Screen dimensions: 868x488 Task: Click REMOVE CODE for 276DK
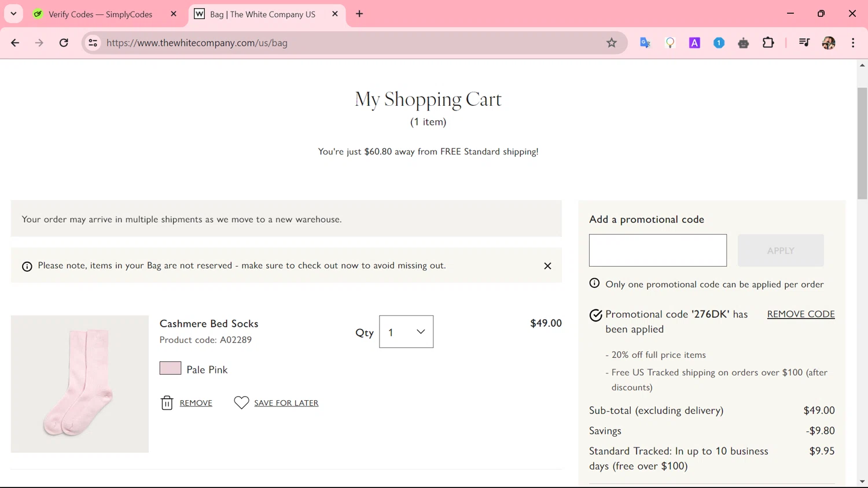(801, 314)
